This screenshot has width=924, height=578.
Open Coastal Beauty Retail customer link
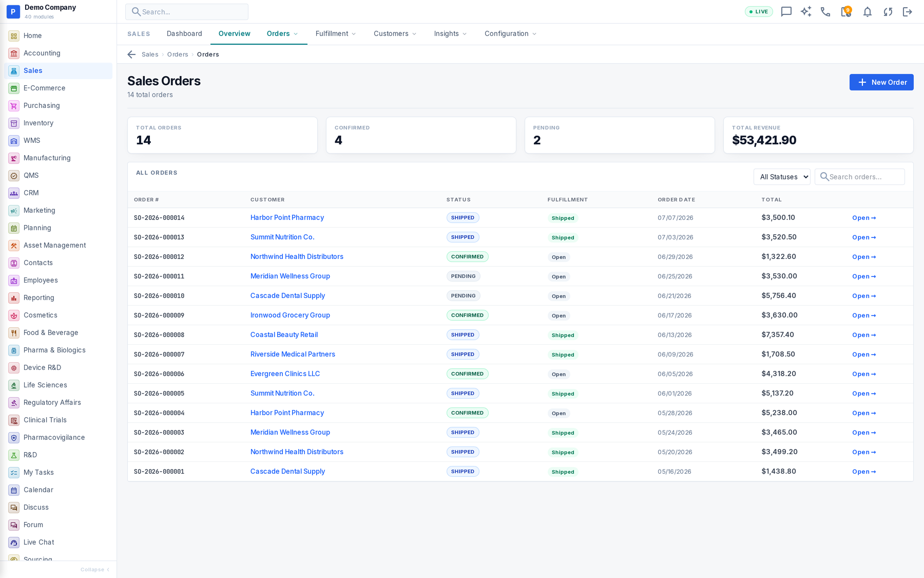click(x=284, y=335)
